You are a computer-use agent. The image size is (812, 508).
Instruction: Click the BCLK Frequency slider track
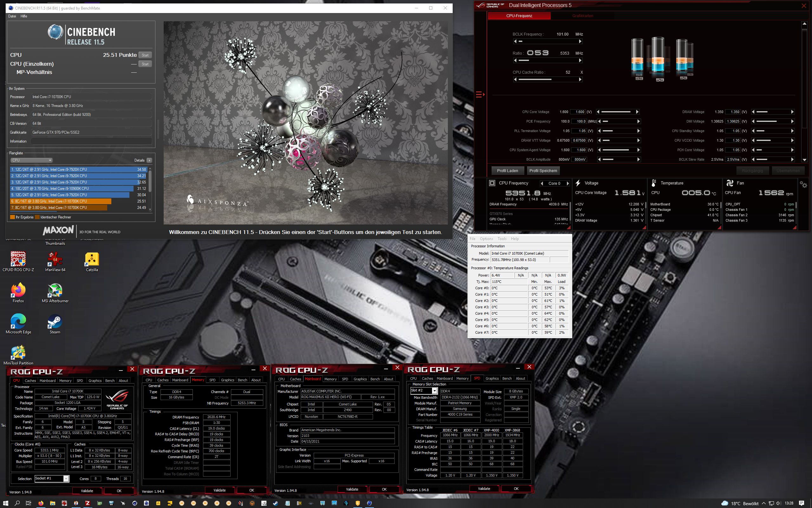coord(547,41)
